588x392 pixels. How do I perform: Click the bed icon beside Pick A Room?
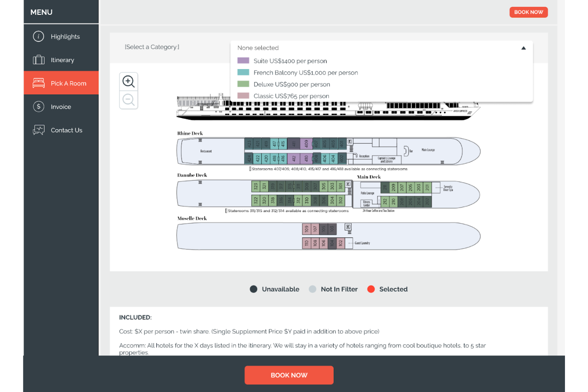39,83
